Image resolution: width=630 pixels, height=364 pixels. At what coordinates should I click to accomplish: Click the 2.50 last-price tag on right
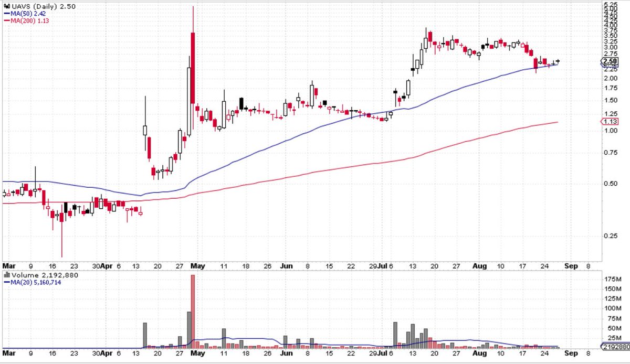[x=611, y=61]
